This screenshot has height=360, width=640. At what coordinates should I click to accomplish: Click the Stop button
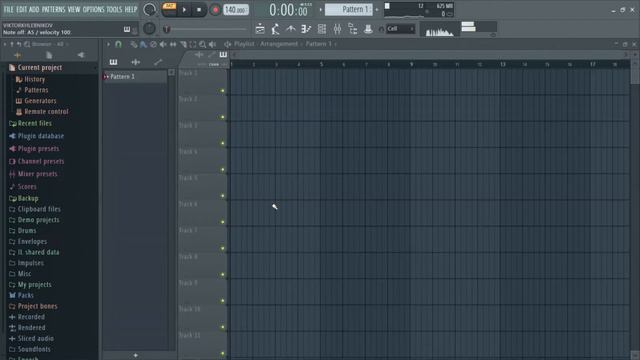199,10
